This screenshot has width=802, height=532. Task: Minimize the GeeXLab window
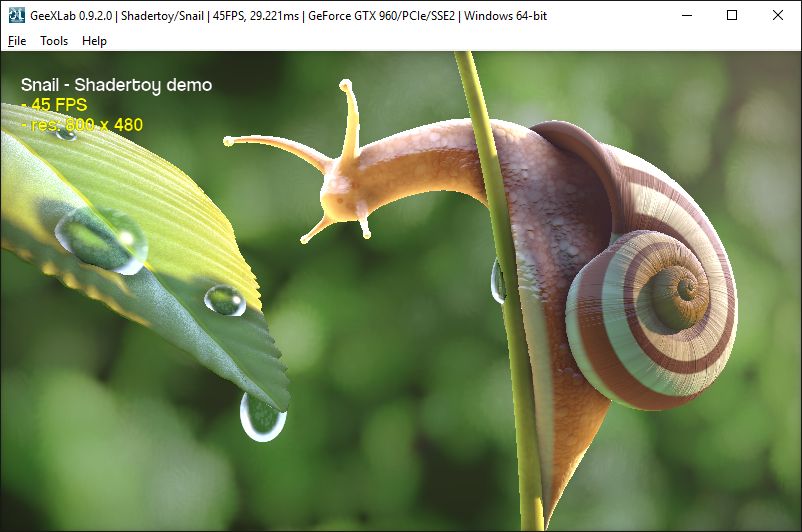pos(687,15)
